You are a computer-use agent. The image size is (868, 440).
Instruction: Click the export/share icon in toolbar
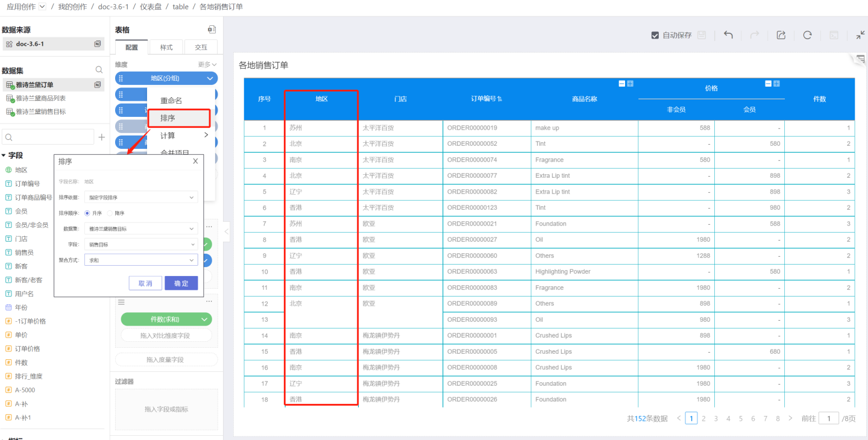(x=781, y=35)
